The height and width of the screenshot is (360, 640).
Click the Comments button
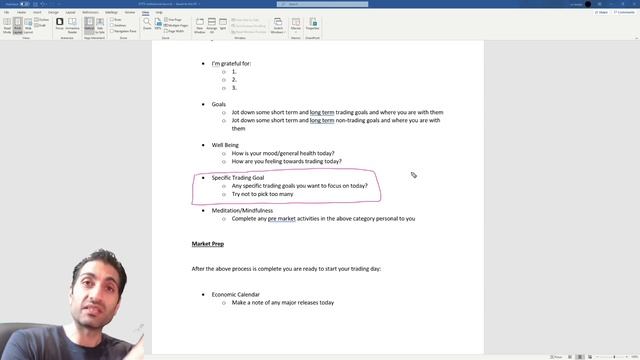coord(624,13)
